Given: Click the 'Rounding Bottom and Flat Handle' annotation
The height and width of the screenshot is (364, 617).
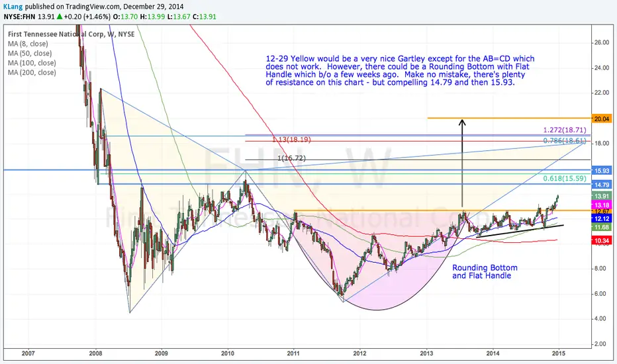Looking at the screenshot, I should point(485,271).
